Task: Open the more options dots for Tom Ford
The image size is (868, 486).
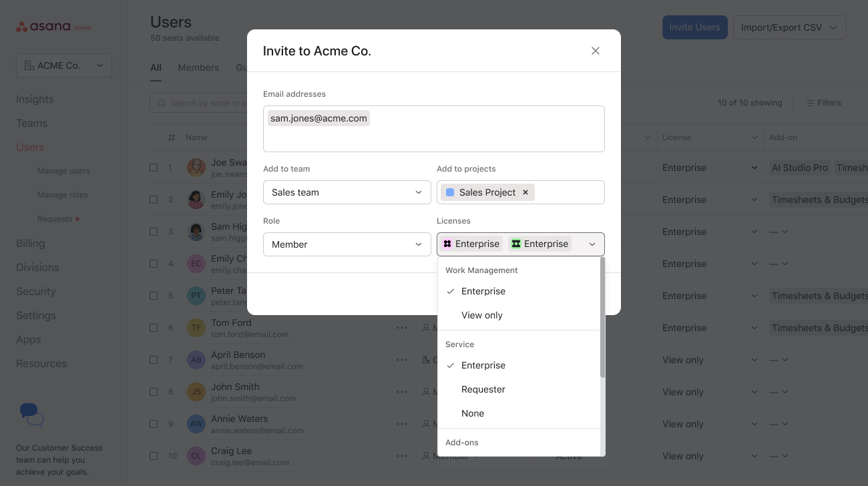Action: (x=401, y=328)
